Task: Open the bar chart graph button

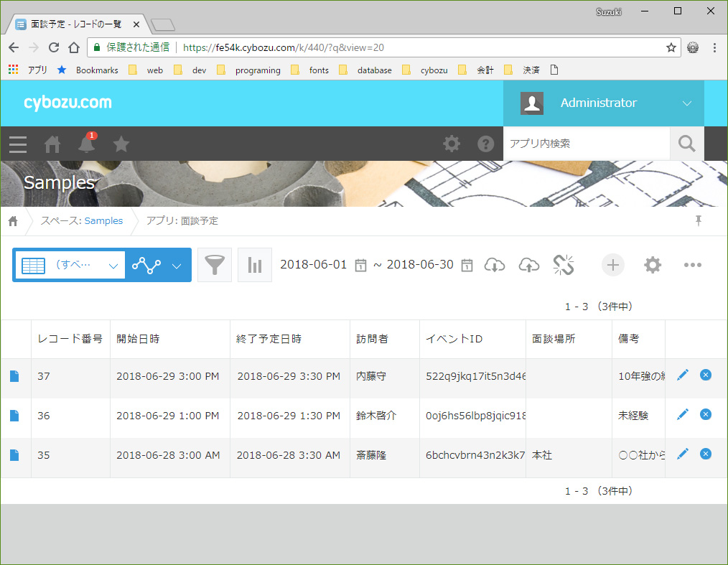Action: pos(254,265)
